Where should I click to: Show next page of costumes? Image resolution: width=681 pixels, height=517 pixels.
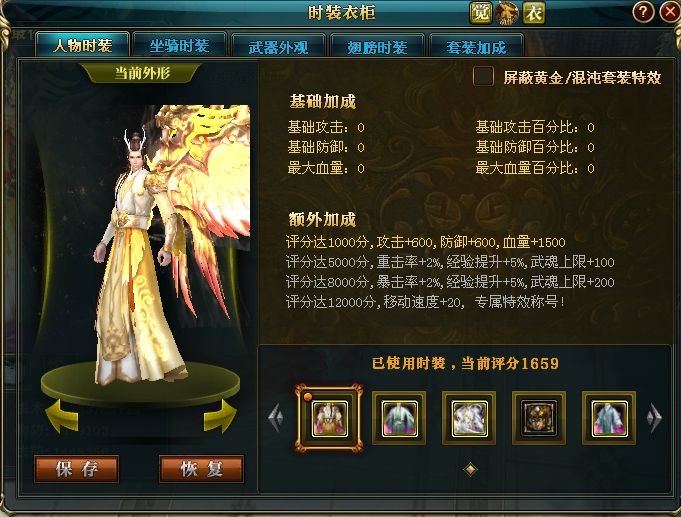point(654,418)
